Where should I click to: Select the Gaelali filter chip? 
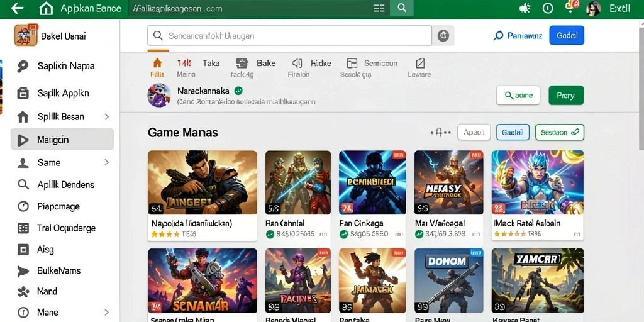(x=513, y=132)
